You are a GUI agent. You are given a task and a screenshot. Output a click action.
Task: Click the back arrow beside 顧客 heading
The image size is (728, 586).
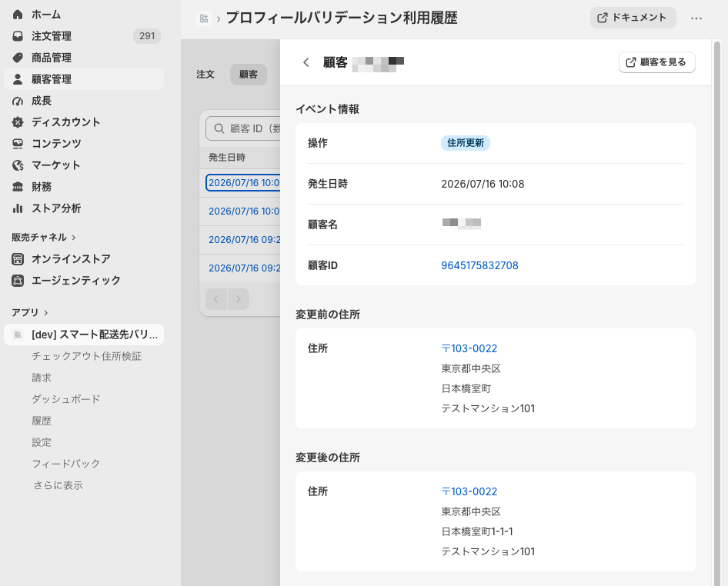(306, 62)
